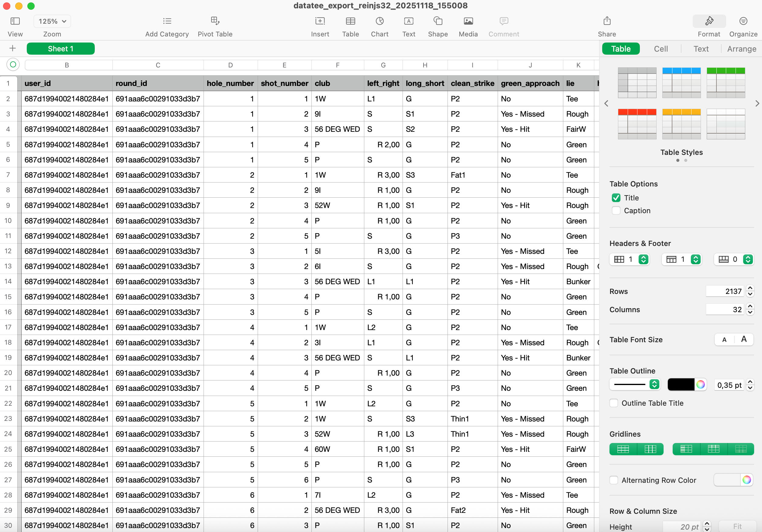Click the larger table font size button
762x532 pixels.
[743, 339]
